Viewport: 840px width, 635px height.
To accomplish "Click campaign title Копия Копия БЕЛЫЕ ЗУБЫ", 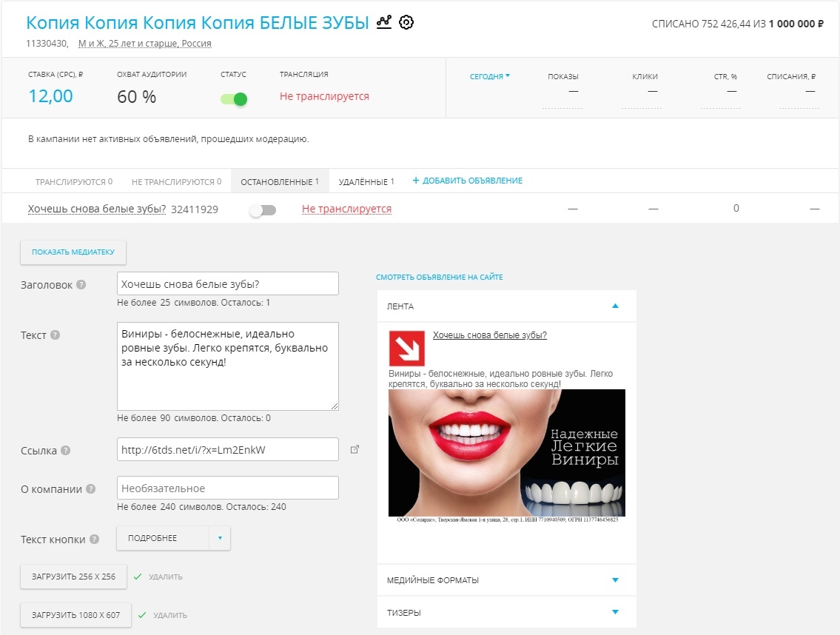I will (x=198, y=22).
